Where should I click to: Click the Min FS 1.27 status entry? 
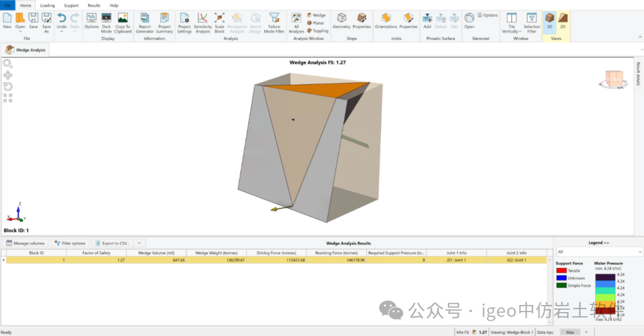point(472,332)
